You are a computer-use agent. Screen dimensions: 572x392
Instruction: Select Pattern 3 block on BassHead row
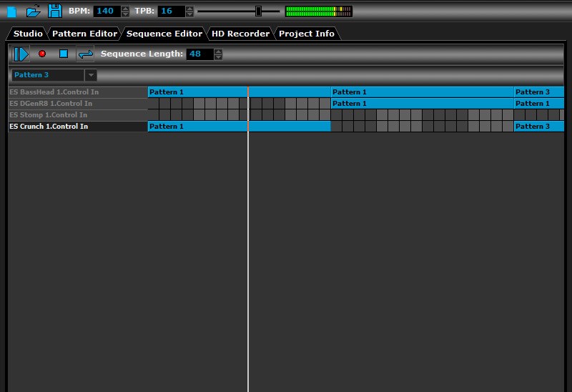click(x=539, y=92)
